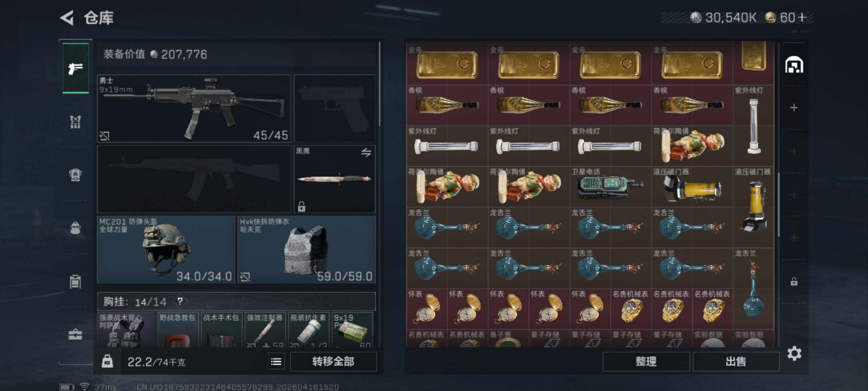Select the weapons gun tab in sidebar

[x=76, y=68]
